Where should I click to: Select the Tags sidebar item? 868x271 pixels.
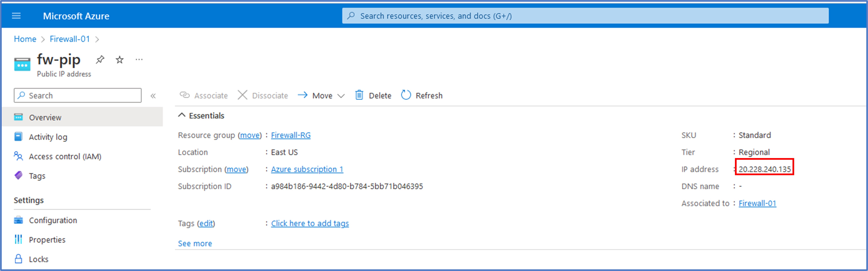coord(37,176)
